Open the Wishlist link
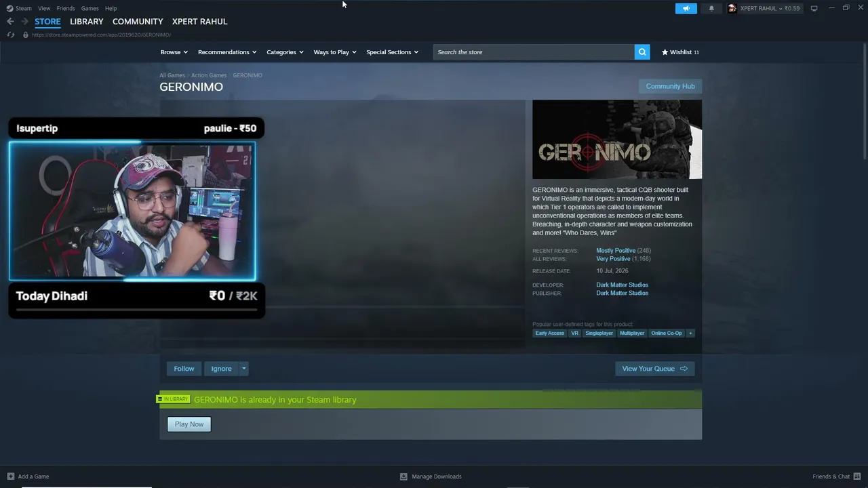The image size is (868, 488). [680, 52]
